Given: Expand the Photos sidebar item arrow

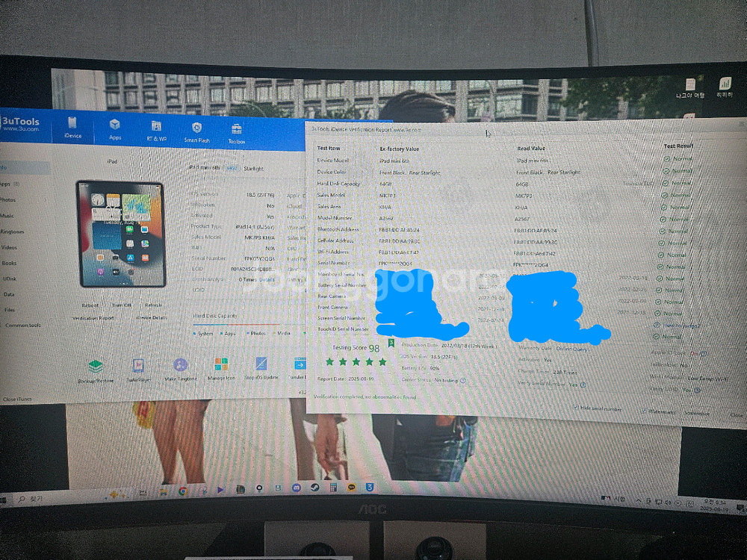Looking at the screenshot, I should pyautogui.click(x=46, y=200).
